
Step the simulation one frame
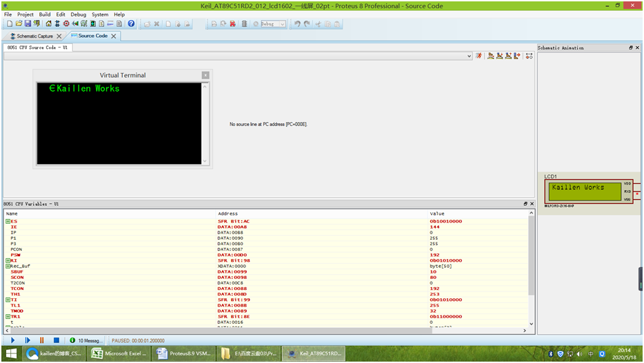tap(28, 340)
